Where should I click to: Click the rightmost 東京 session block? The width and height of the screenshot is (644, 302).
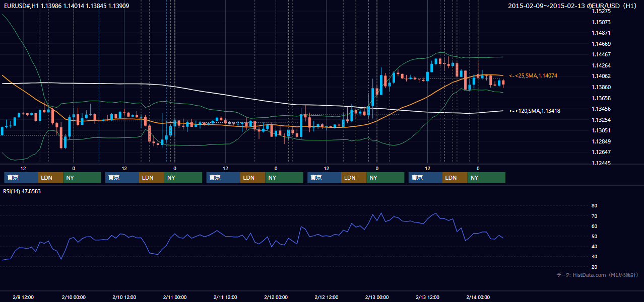click(426, 178)
